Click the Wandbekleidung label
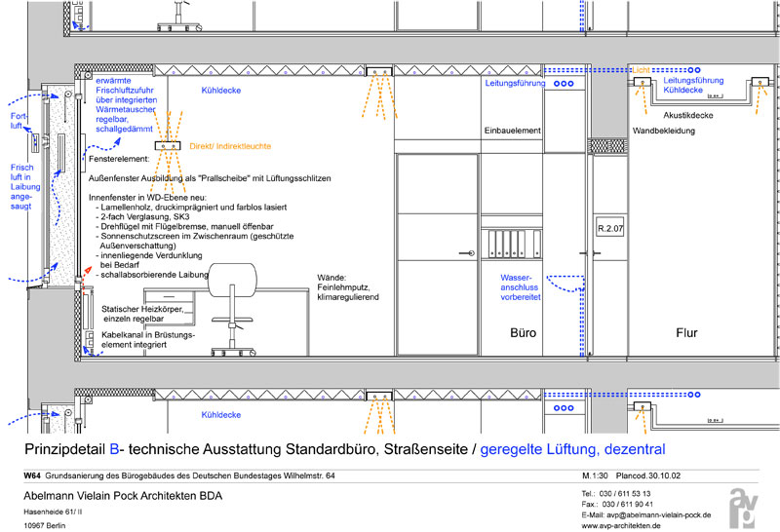The width and height of the screenshot is (780, 532). tap(664, 131)
